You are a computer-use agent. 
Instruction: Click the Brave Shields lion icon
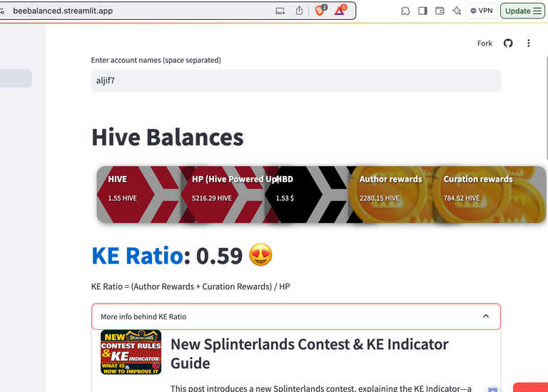(x=320, y=11)
